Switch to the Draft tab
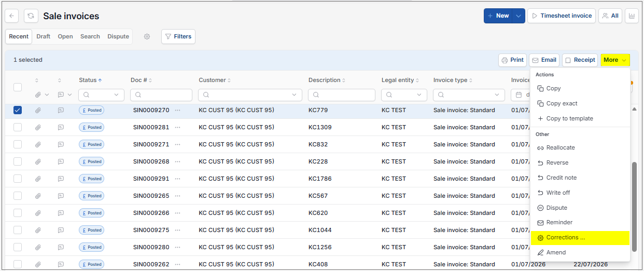 coord(44,37)
